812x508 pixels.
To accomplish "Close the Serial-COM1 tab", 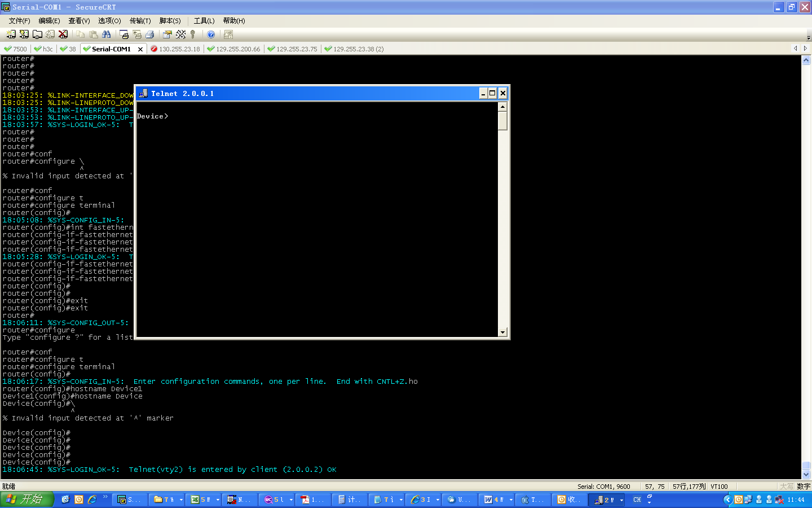I will tap(140, 49).
